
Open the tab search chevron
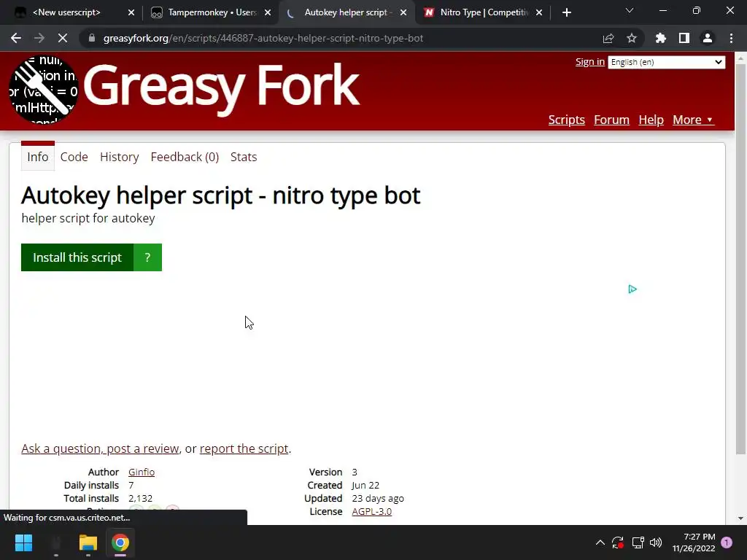630,10
